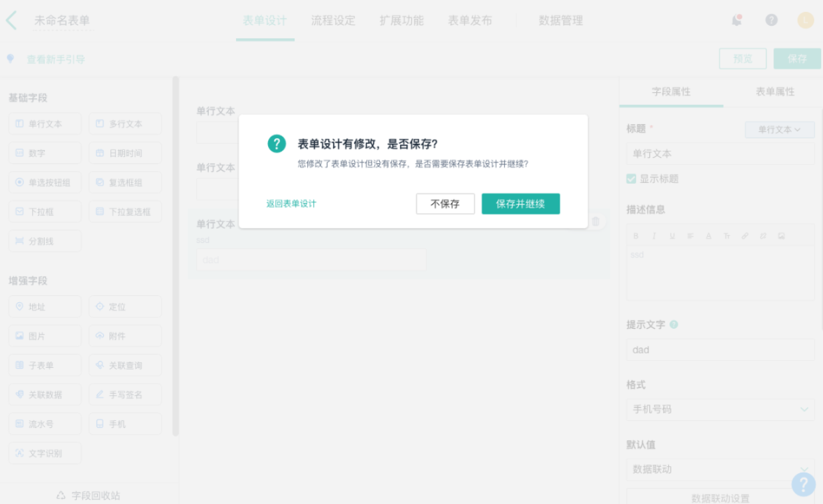Click the back arrow icon beside 未命名表单
823x504 pixels.
click(x=12, y=20)
